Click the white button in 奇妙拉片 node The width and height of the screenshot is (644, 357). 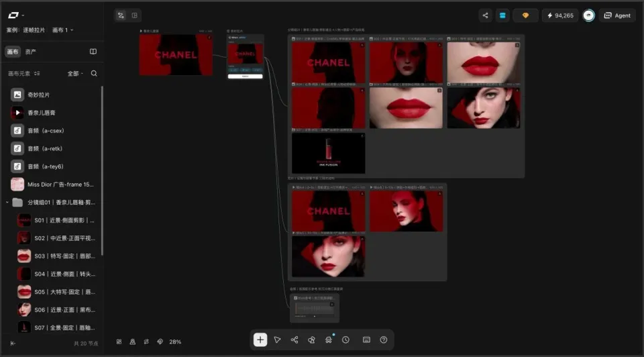[x=246, y=76]
